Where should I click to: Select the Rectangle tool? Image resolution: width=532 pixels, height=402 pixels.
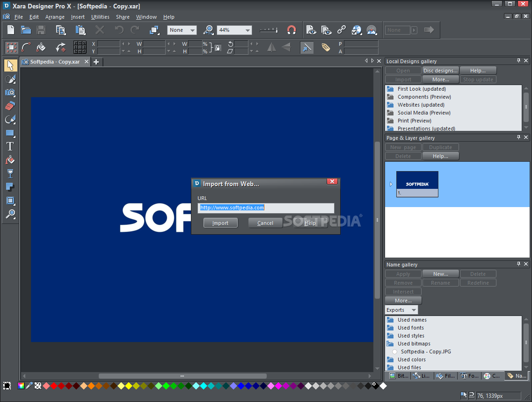[10, 133]
